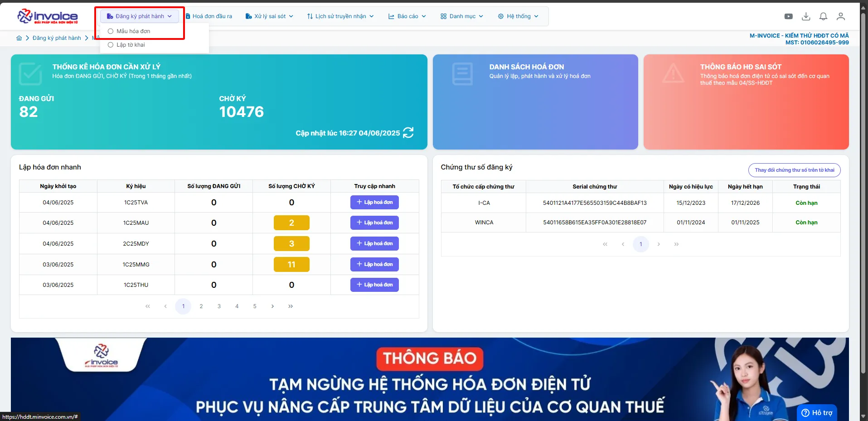Expand Xử lý sai sót dropdown menu
Screen dimensions: 868x421
tap(269, 16)
